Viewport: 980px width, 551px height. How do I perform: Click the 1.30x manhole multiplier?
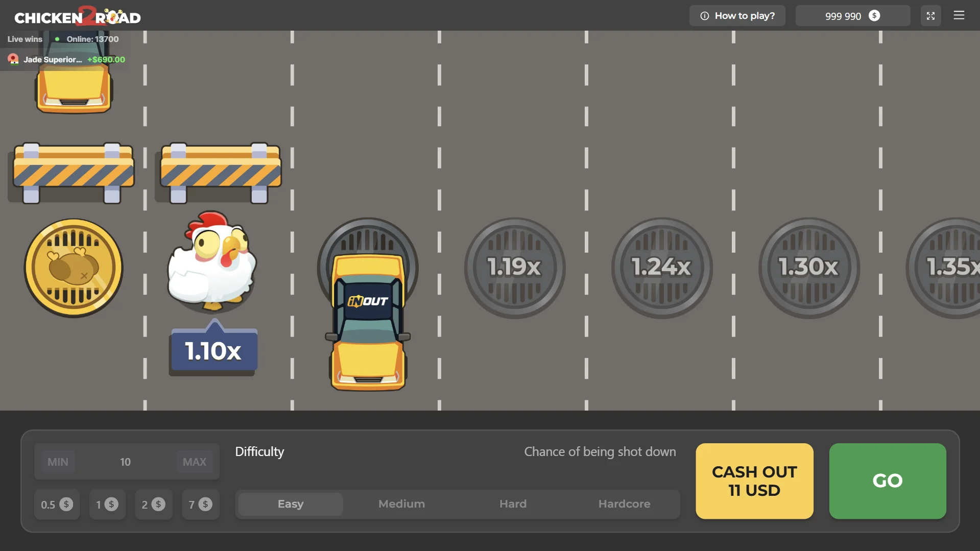pyautogui.click(x=809, y=268)
